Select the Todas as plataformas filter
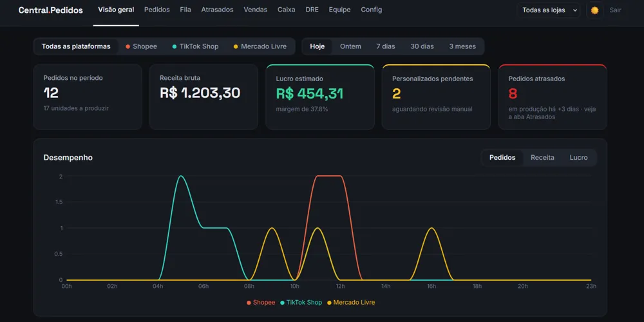 (x=76, y=46)
